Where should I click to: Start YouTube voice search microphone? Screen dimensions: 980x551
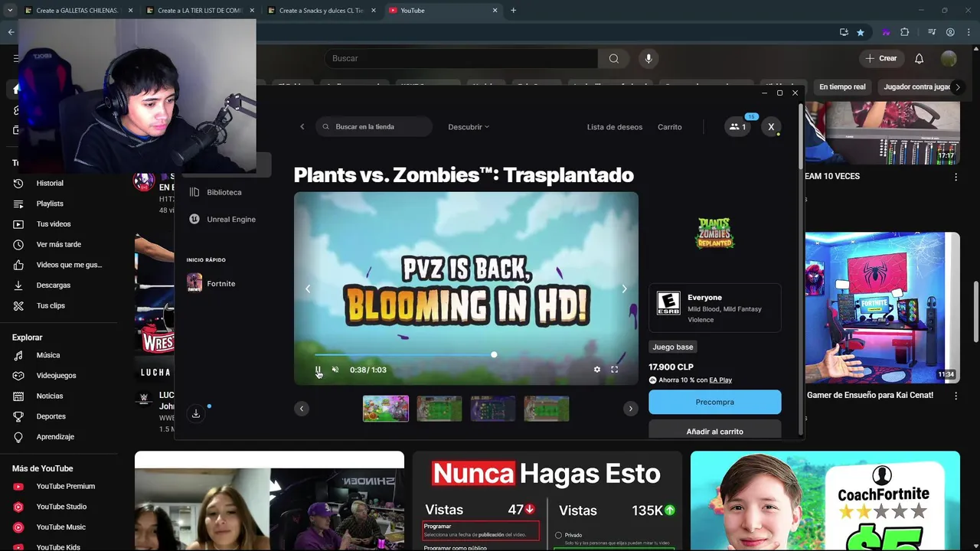tap(648, 58)
